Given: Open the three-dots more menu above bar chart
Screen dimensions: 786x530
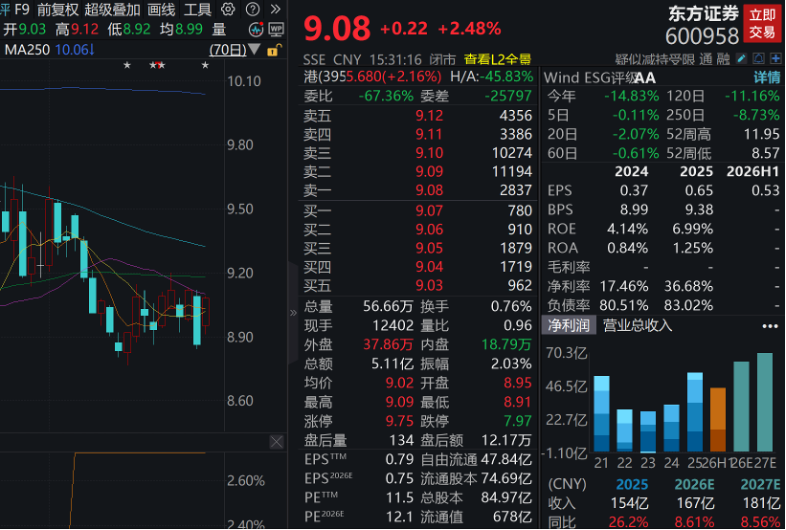Looking at the screenshot, I should click(769, 326).
